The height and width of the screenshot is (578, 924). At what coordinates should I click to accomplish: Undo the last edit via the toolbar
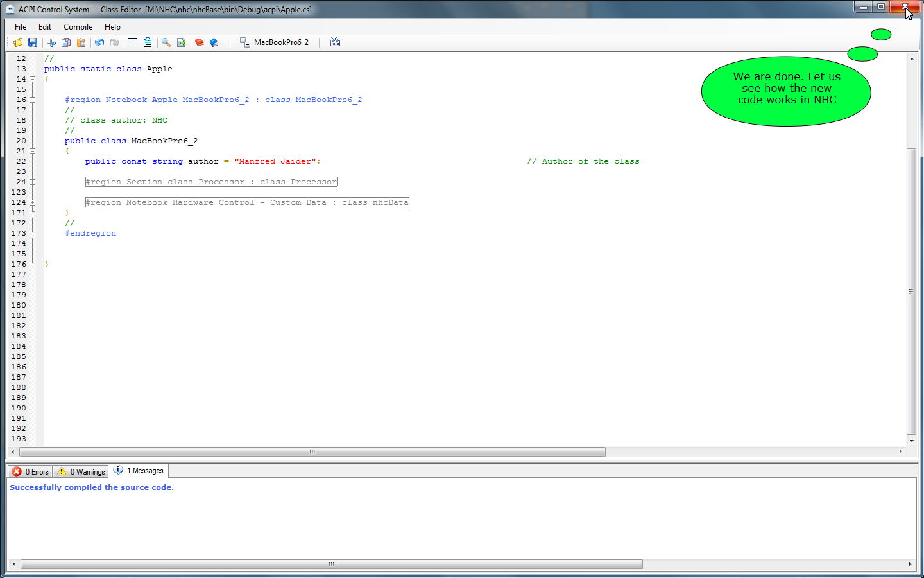(99, 42)
